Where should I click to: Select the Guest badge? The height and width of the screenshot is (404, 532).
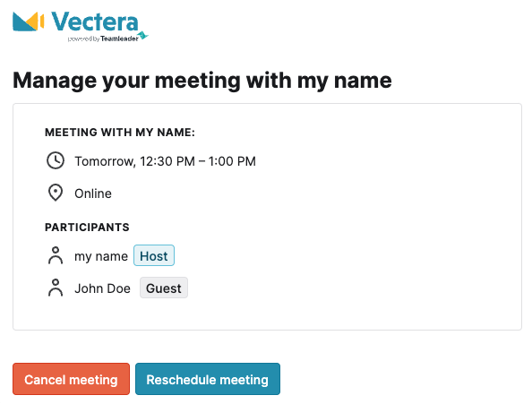(x=164, y=288)
